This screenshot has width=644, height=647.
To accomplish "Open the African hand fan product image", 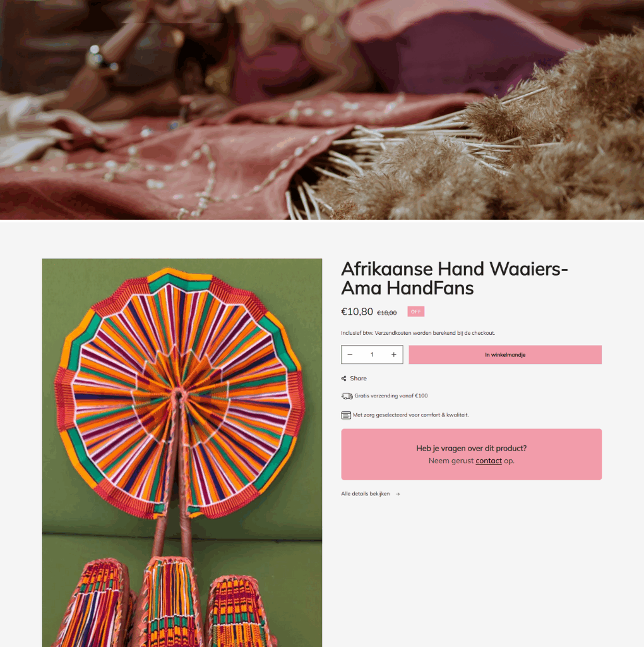I will 182,452.
